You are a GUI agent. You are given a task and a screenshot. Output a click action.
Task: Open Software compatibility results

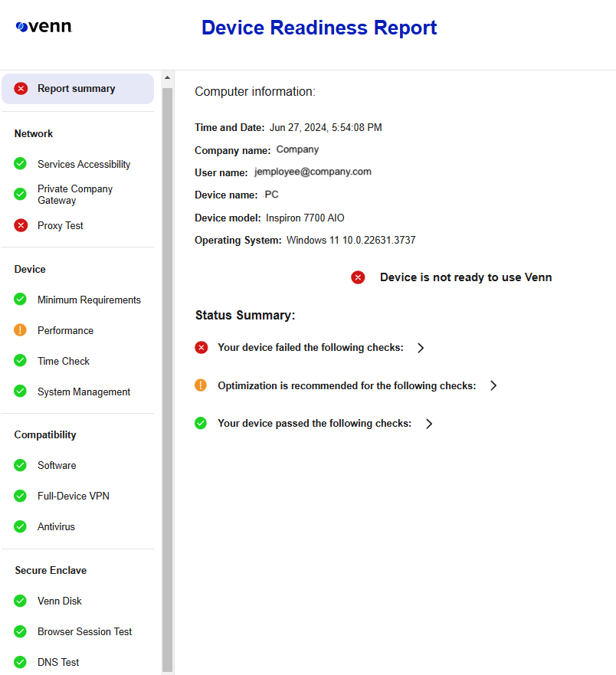[57, 465]
